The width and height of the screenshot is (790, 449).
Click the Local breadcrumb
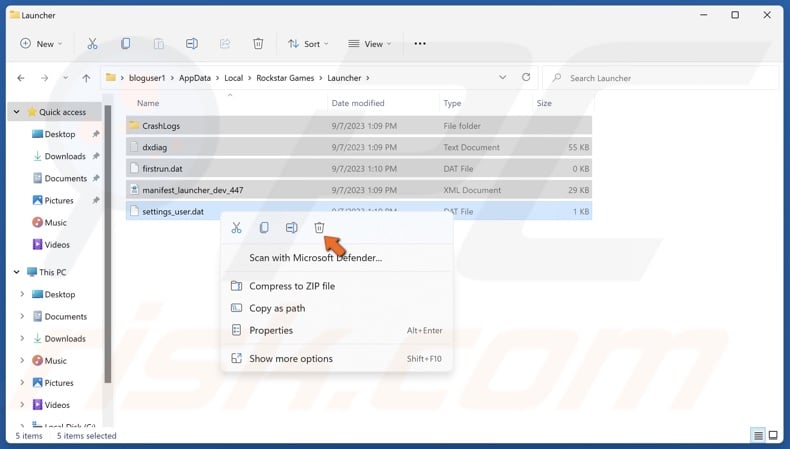click(233, 78)
